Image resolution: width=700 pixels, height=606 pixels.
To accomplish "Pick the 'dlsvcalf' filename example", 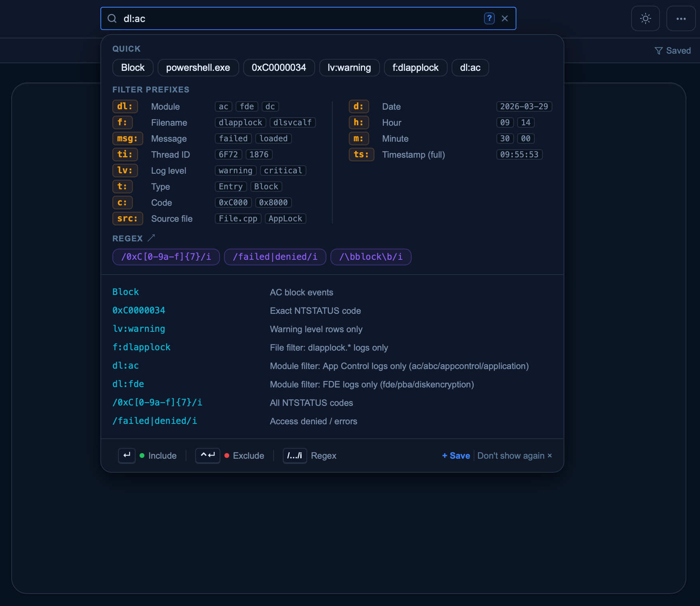I will pos(293,122).
